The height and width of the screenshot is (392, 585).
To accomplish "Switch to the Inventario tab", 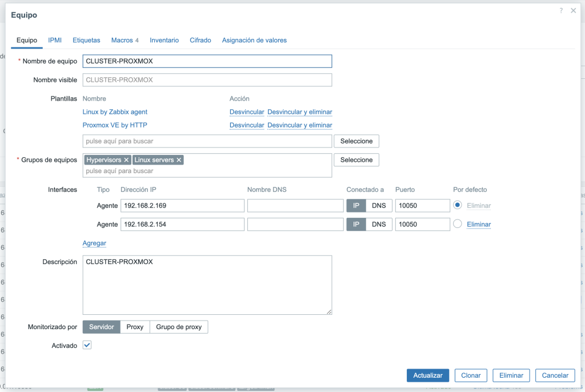I will coord(164,40).
